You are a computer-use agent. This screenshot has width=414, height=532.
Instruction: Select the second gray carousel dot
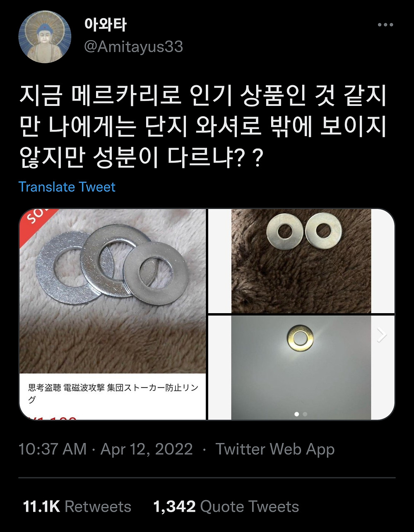[x=305, y=414]
